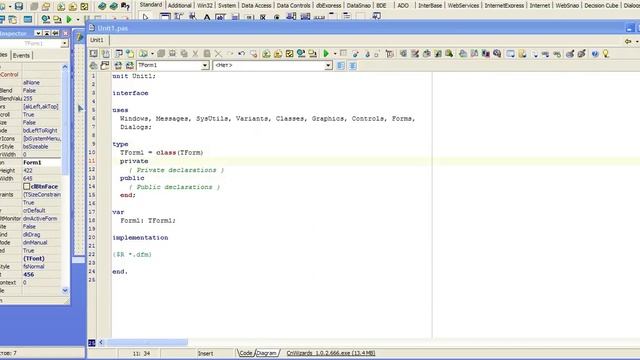Click the first icon in editor toolbar
This screenshot has height=360, width=640.
coord(93,53)
